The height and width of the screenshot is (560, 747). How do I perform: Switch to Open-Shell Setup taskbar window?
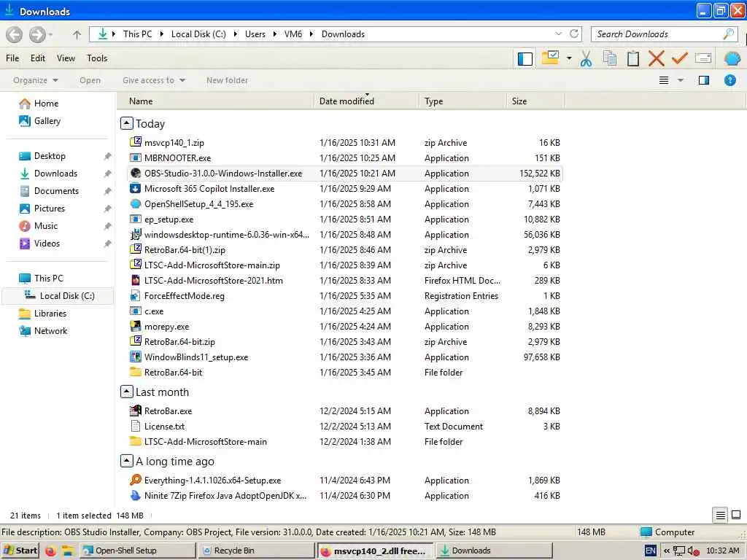pyautogui.click(x=137, y=551)
